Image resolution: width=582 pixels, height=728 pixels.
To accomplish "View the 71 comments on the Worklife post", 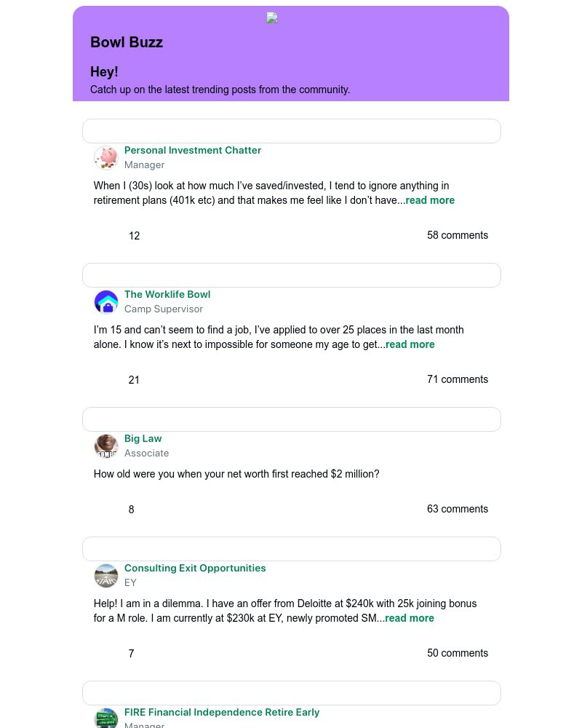I will pos(458,379).
